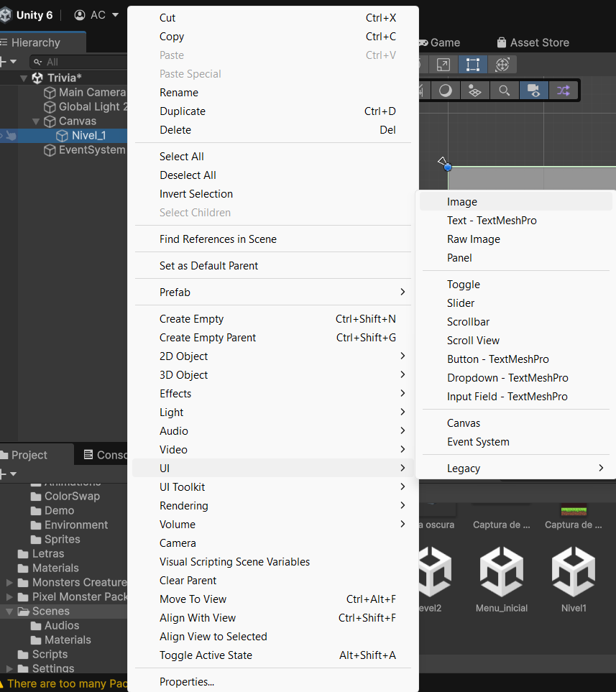Select Nivel_1 in the Hierarchy
The height and width of the screenshot is (692, 616).
click(x=88, y=136)
